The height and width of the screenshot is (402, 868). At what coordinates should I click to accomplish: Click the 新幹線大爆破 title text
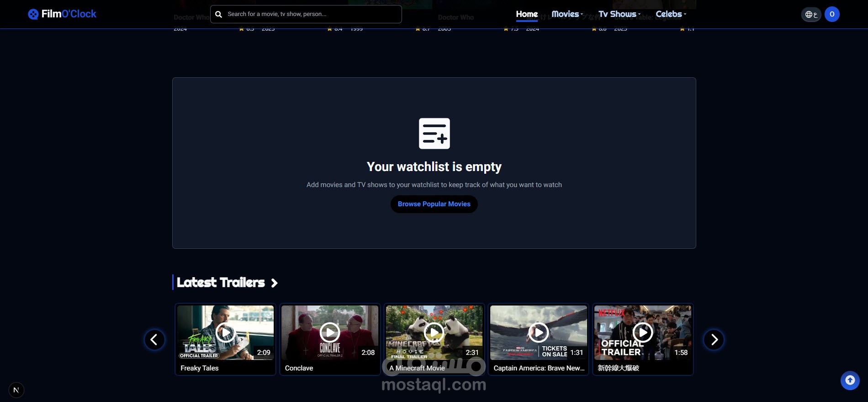619,368
